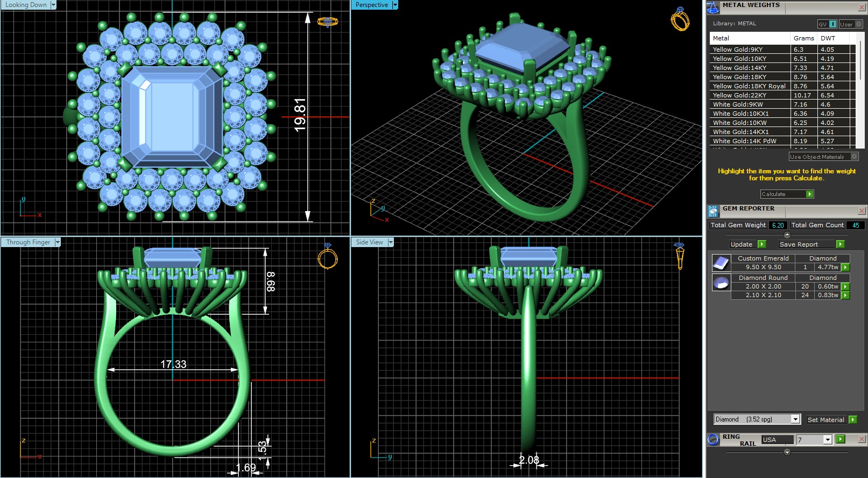Click the USA ring standard field
Viewport: 868px width, 478px height.
click(x=778, y=440)
